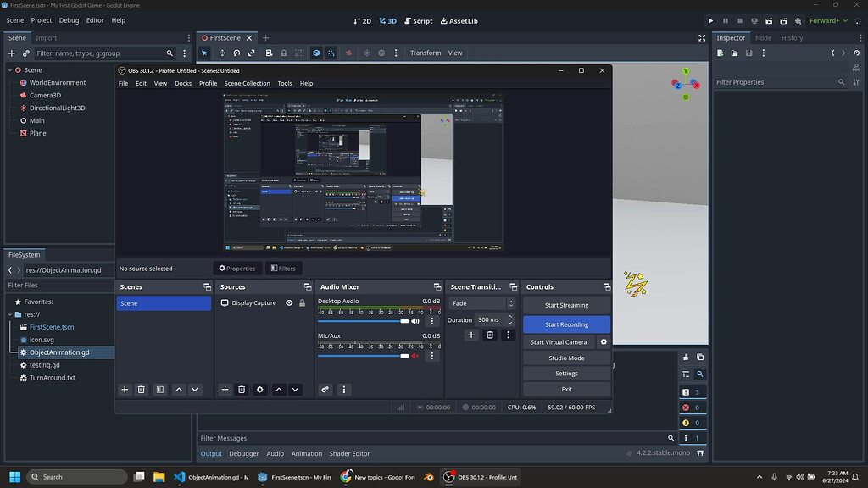
Task: Toggle the lock on the Display Capture source
Action: click(302, 303)
